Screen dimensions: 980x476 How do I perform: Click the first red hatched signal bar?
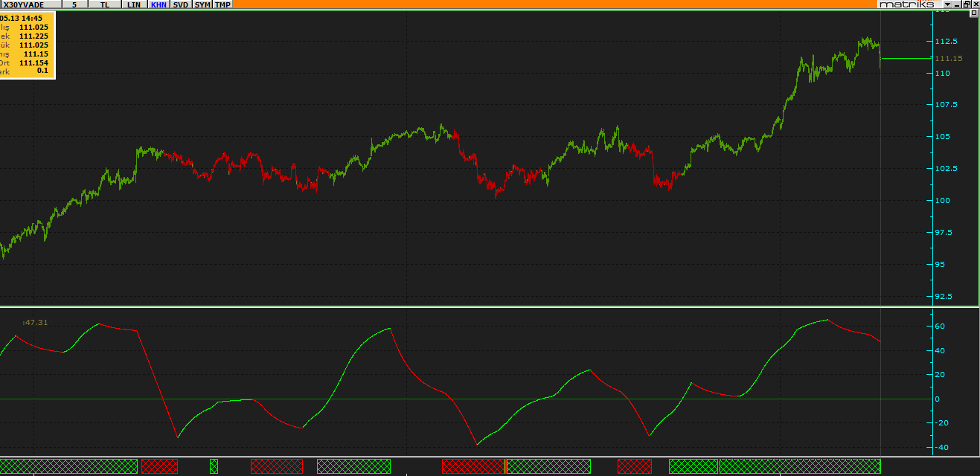tap(159, 466)
